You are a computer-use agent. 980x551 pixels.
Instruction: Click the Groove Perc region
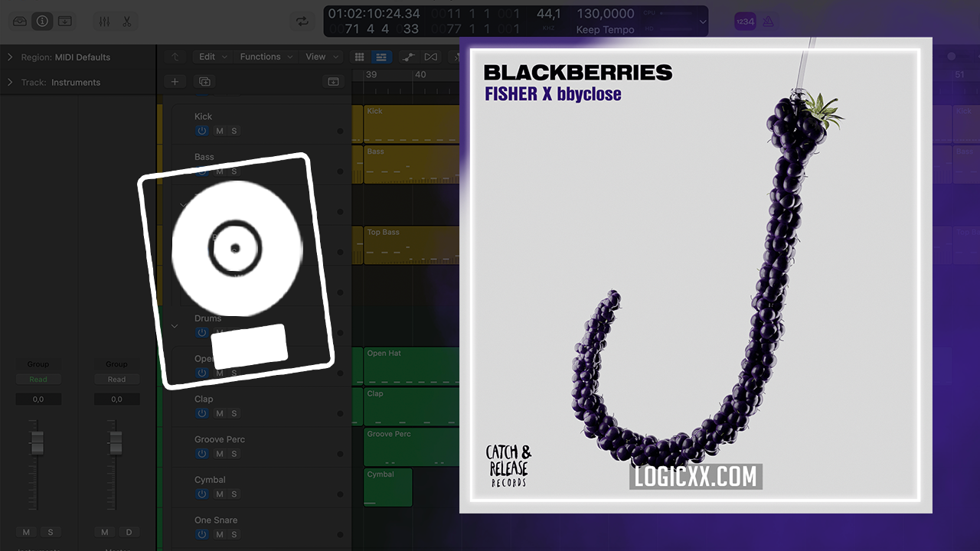point(411,447)
